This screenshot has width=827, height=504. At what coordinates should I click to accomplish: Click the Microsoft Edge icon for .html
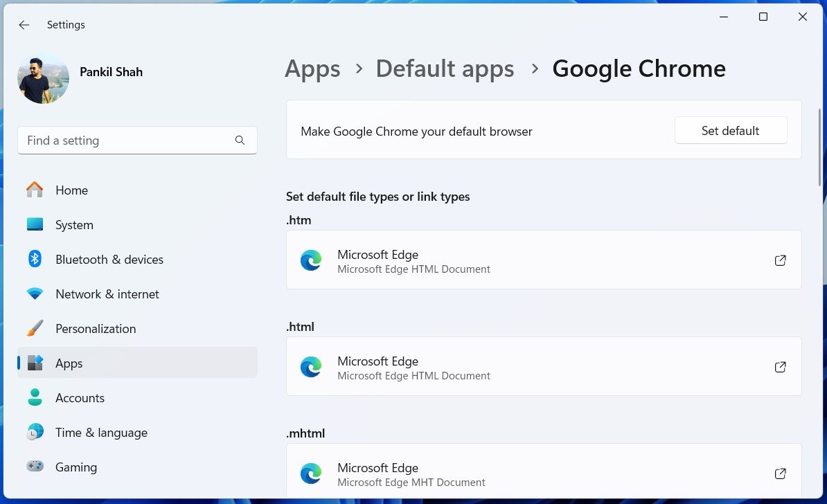point(311,367)
